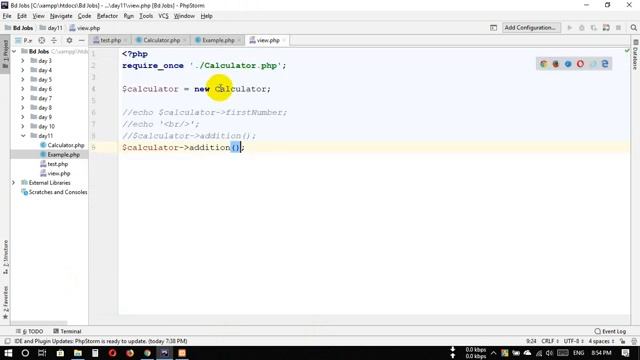Click the read-only lock icon in status bar

pyautogui.click(x=622, y=341)
